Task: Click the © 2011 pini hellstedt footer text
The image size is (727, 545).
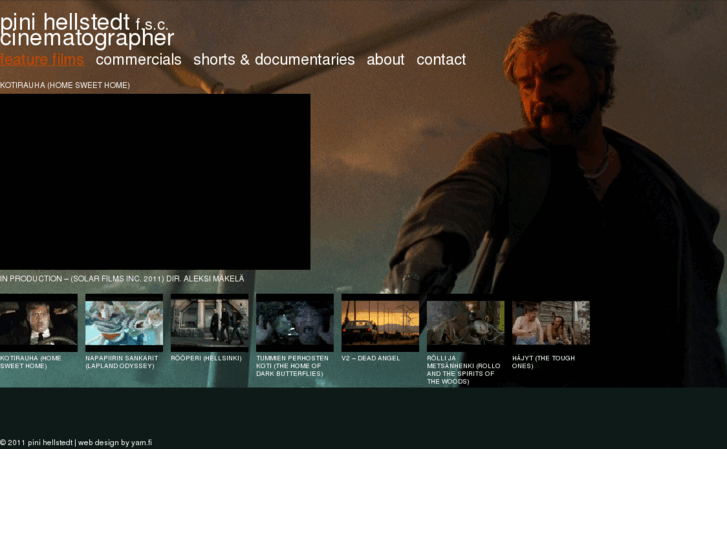Action: click(x=36, y=442)
